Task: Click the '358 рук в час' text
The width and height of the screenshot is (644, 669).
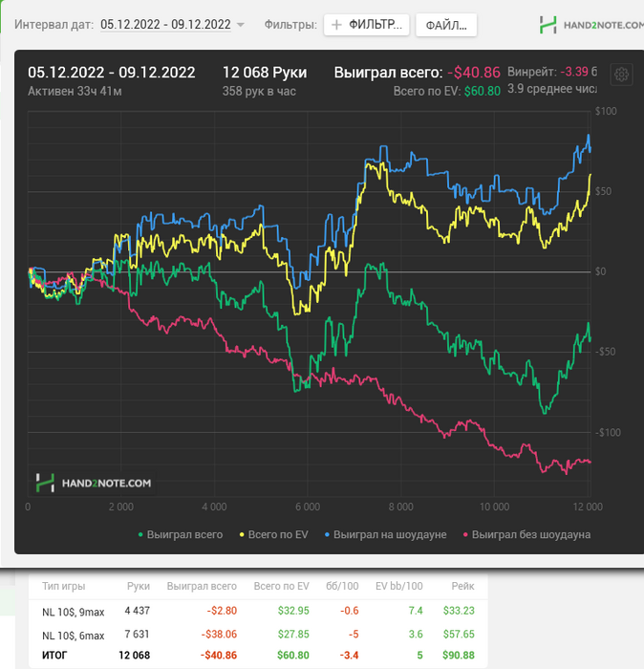Action: (259, 91)
